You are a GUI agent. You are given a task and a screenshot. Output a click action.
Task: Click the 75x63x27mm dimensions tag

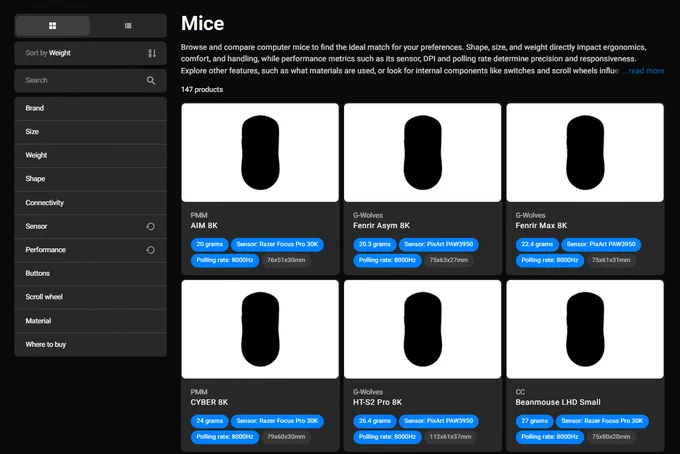tap(448, 260)
